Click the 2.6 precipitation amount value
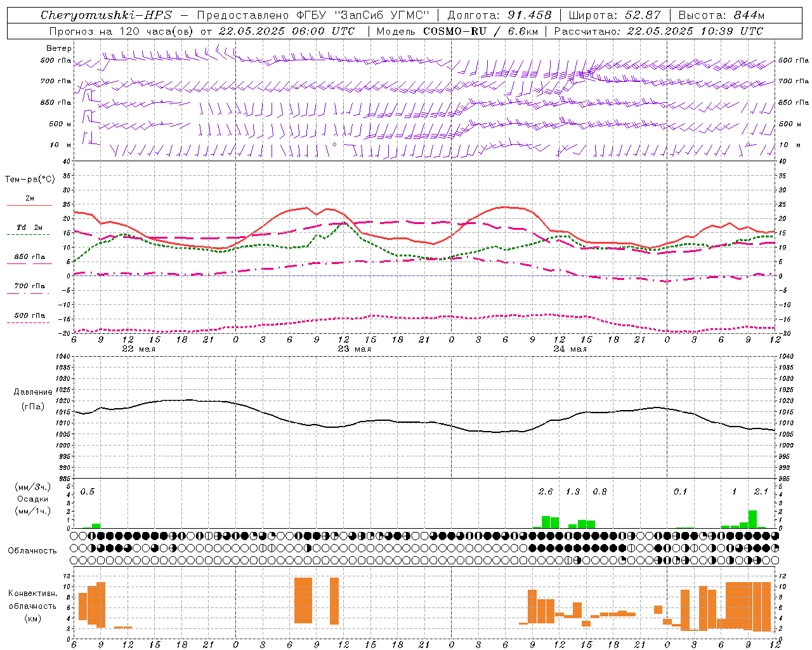The image size is (812, 650). point(545,491)
